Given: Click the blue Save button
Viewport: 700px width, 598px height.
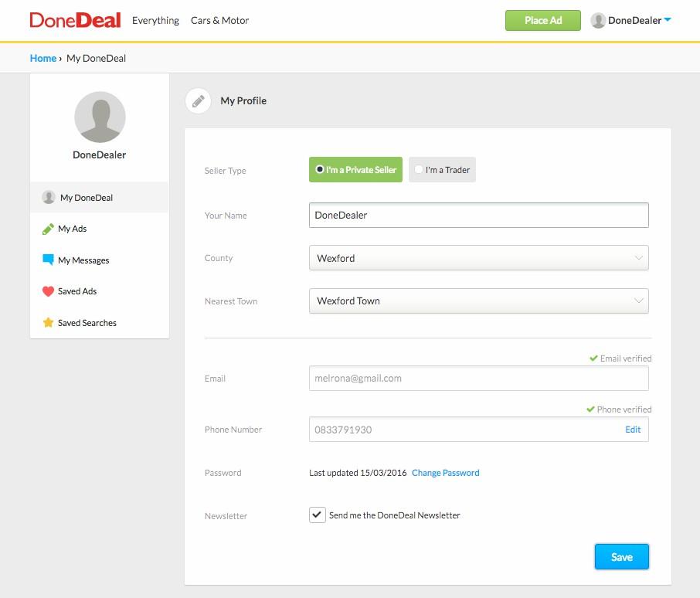Looking at the screenshot, I should tap(621, 557).
